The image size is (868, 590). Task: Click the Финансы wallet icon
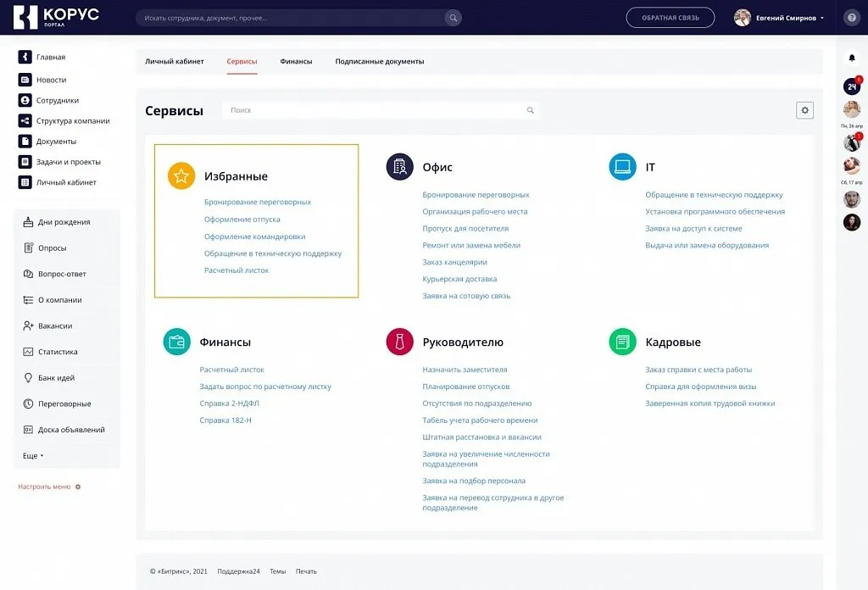(176, 342)
